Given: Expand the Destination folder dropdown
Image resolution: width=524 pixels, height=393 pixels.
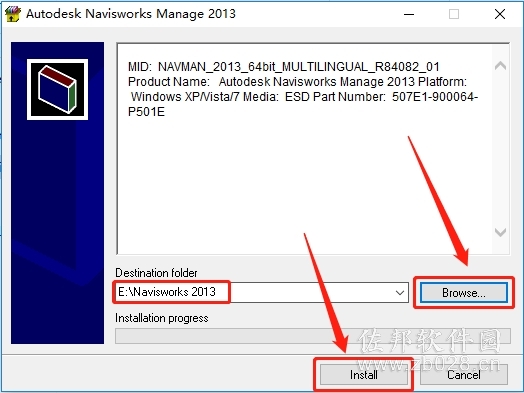Looking at the screenshot, I should 400,293.
